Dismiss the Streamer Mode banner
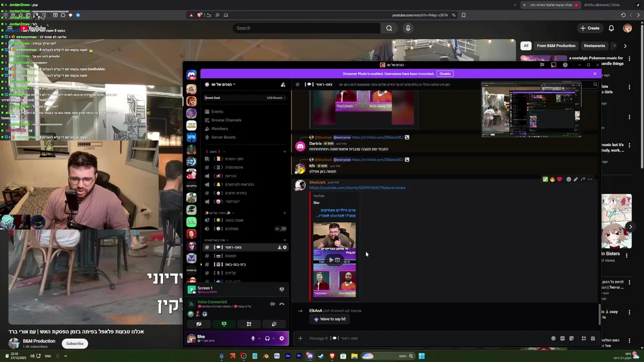The height and width of the screenshot is (362, 644). [595, 74]
